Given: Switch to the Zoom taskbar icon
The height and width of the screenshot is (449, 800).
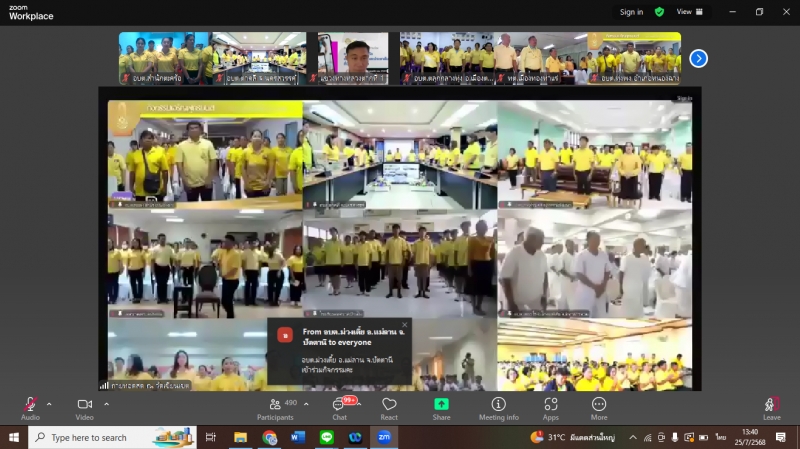Looking at the screenshot, I should coord(384,437).
